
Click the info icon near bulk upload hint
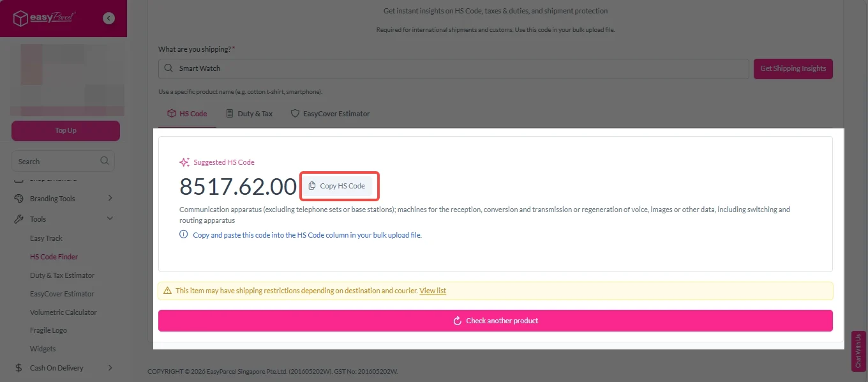tap(184, 235)
